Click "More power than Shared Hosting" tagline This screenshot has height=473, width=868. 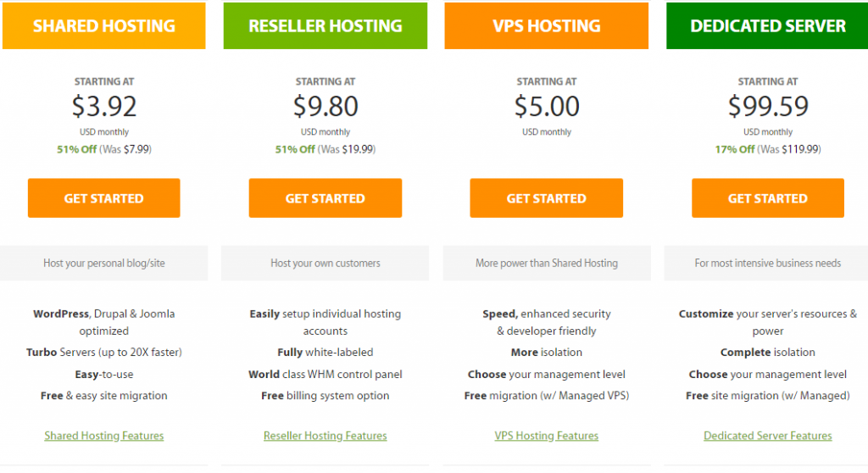pos(547,263)
